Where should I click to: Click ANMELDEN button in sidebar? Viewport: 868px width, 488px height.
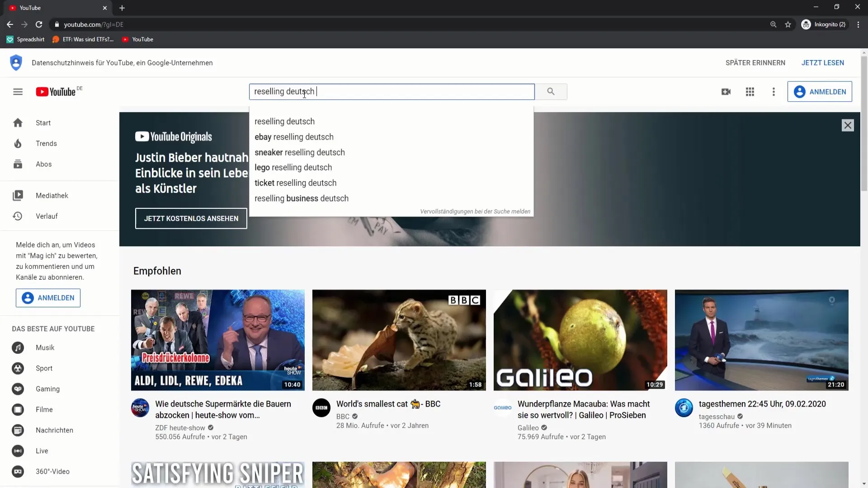(48, 298)
